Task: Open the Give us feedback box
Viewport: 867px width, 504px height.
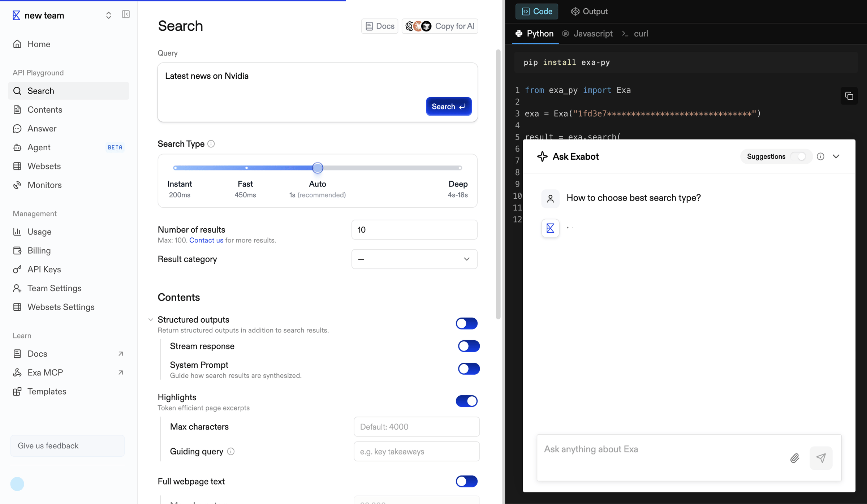Action: pos(68,445)
